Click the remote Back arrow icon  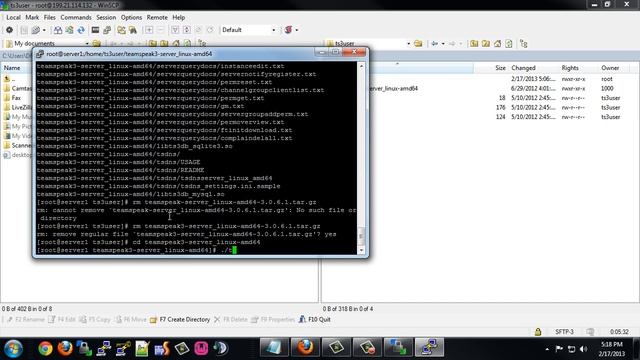[435, 43]
